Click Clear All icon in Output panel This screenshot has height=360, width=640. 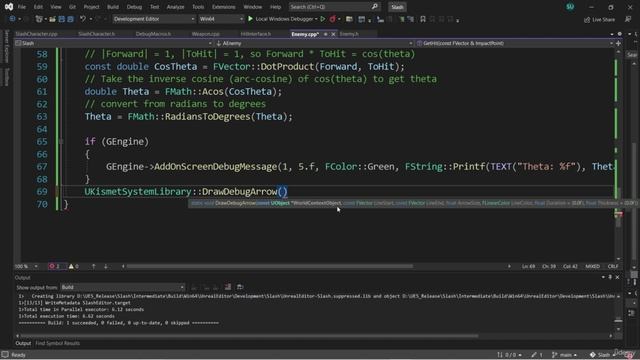pyautogui.click(x=228, y=287)
